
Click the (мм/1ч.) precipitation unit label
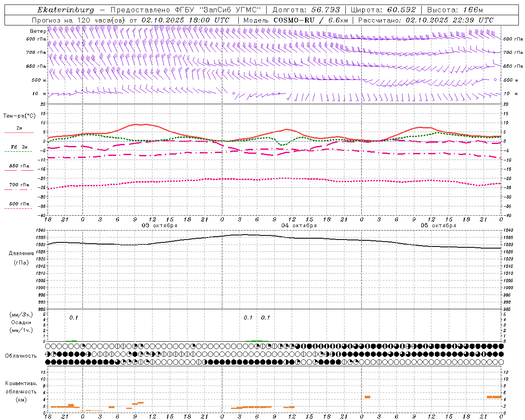pyautogui.click(x=21, y=330)
